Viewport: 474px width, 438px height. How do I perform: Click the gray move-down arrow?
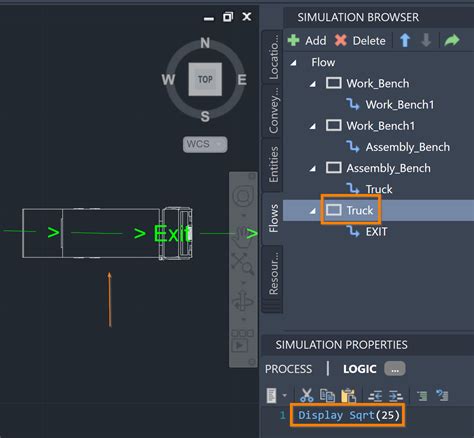[x=426, y=40]
